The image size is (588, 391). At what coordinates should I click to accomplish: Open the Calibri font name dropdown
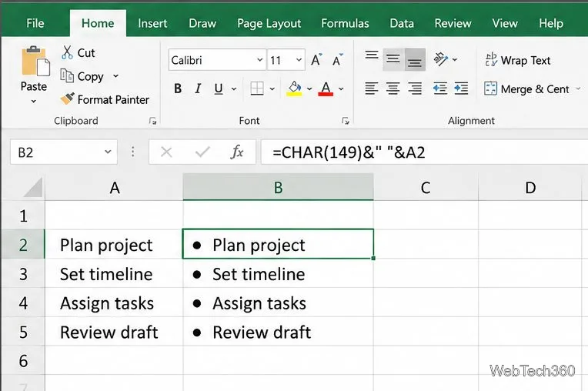(259, 60)
